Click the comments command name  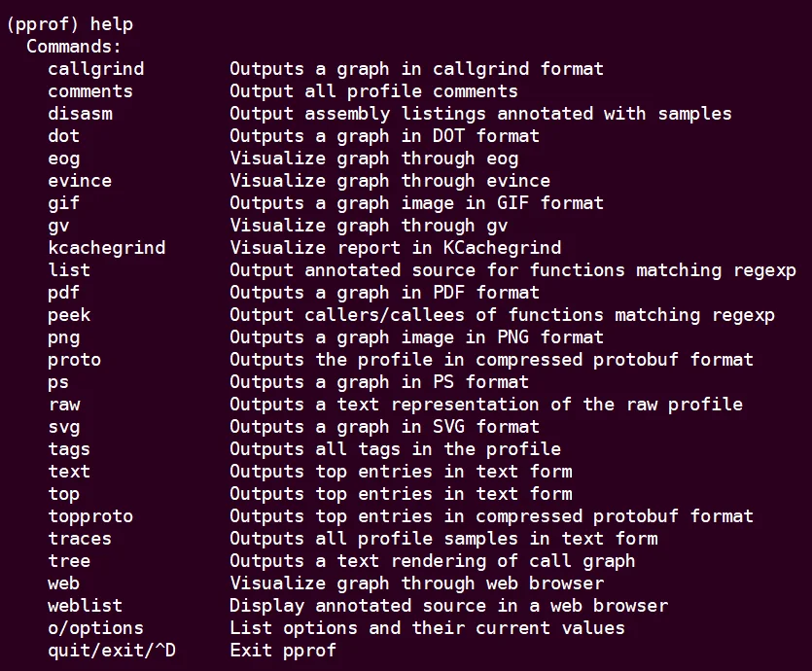pyautogui.click(x=90, y=91)
